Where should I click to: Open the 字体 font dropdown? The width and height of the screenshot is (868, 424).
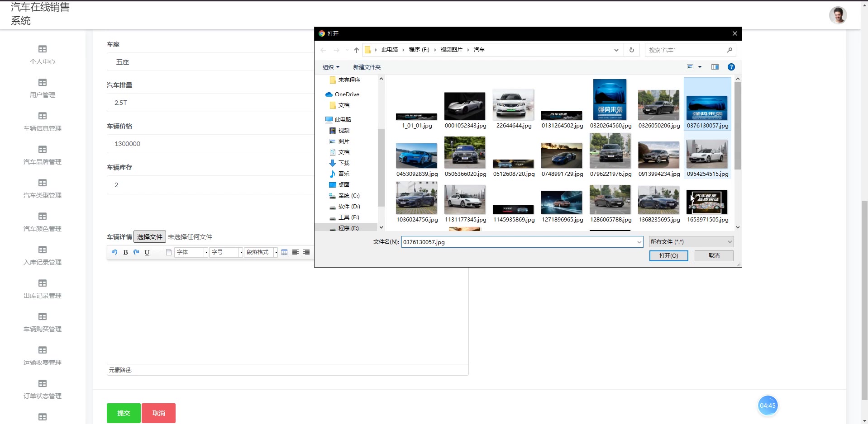point(191,252)
